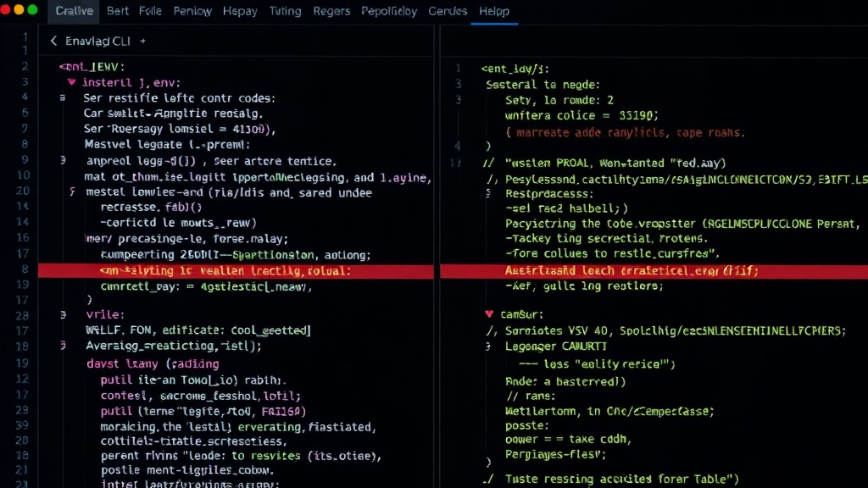The height and width of the screenshot is (488, 868).
Task: Click the "contesl, sacrome_fesshol,lotil;" line
Action: [x=200, y=396]
